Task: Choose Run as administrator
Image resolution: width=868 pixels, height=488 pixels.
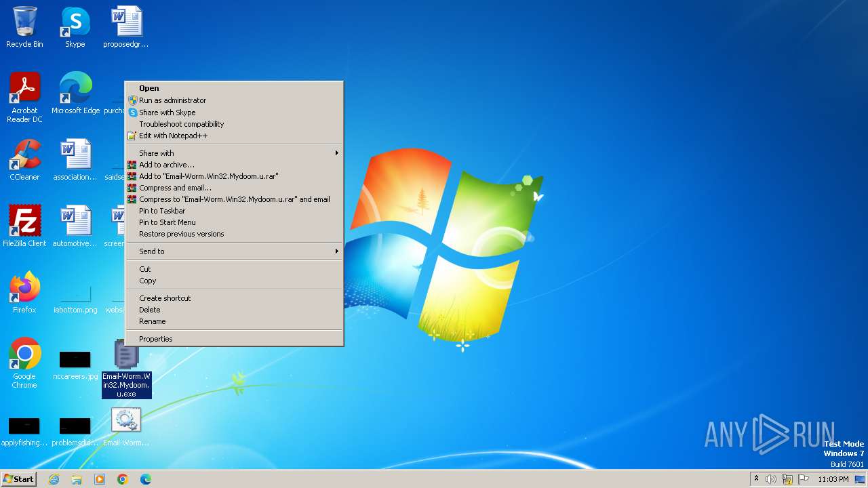Action: coord(234,100)
